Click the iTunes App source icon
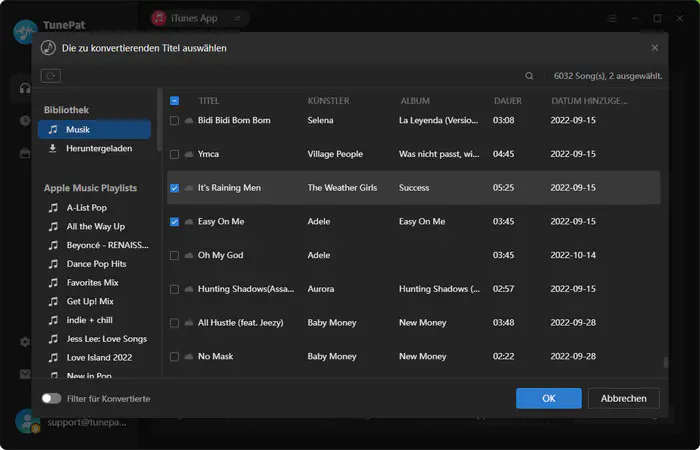The width and height of the screenshot is (700, 450). 159,18
